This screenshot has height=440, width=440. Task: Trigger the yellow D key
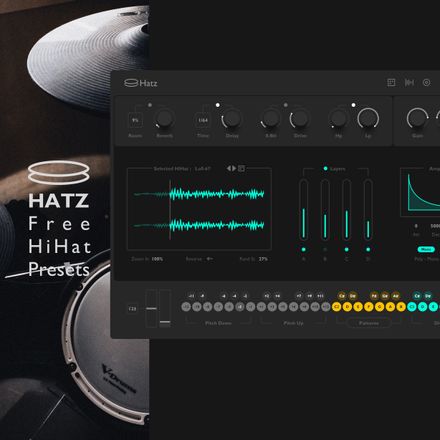347,307
